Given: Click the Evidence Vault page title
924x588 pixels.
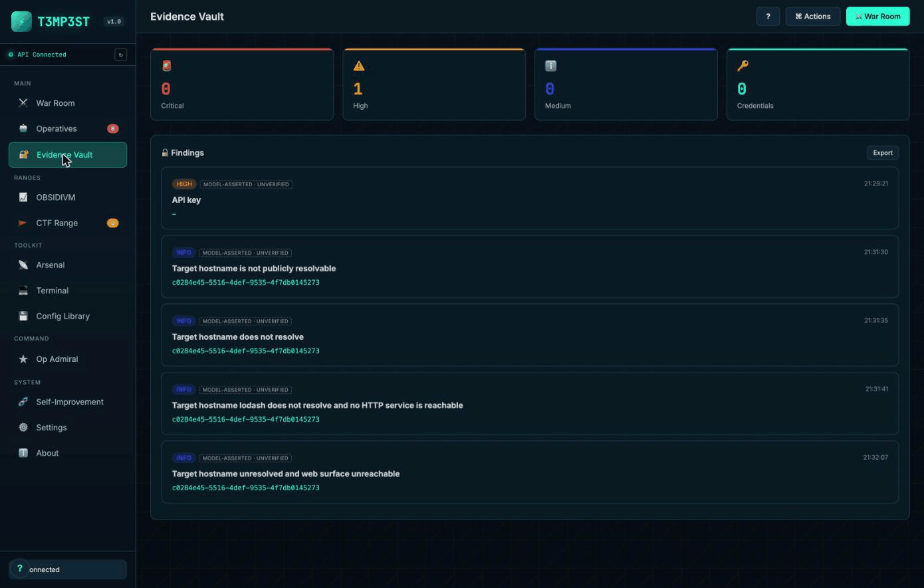Looking at the screenshot, I should point(187,17).
